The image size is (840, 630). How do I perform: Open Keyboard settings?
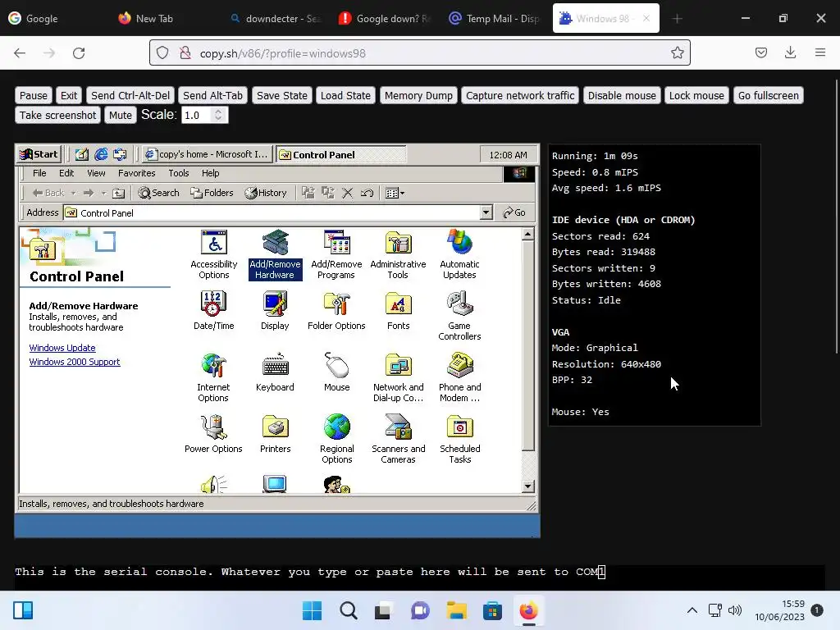275,372
